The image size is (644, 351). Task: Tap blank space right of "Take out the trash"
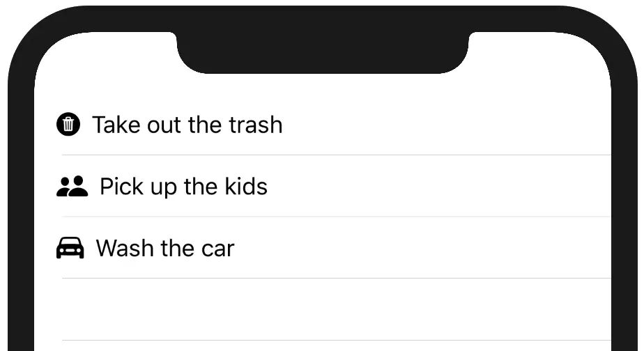[447, 125]
